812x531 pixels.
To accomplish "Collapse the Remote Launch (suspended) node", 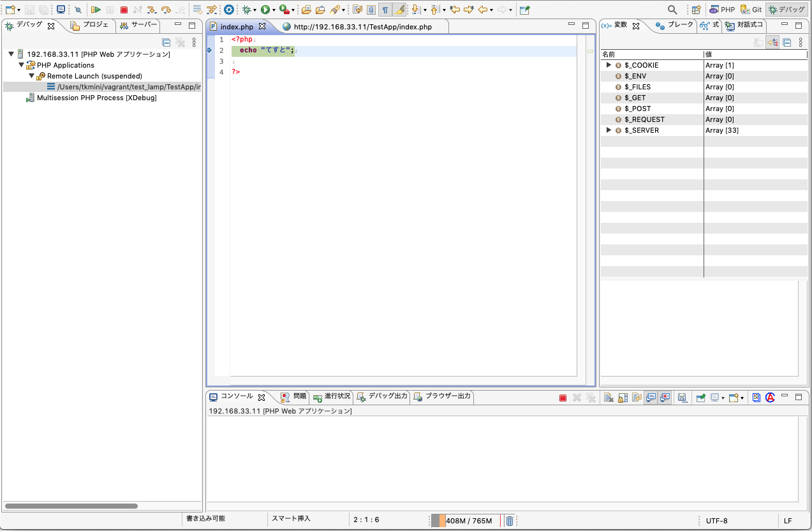I will pyautogui.click(x=31, y=76).
